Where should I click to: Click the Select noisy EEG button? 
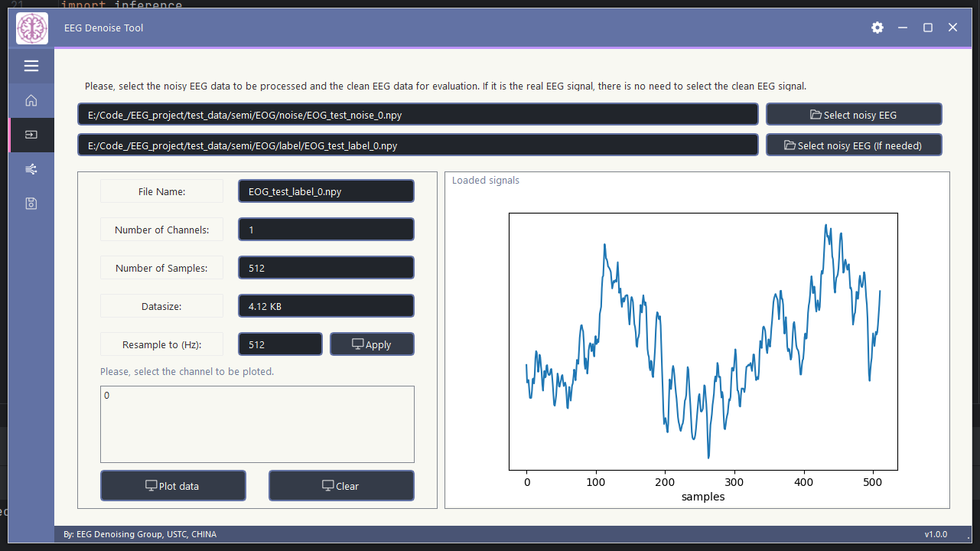pos(854,115)
